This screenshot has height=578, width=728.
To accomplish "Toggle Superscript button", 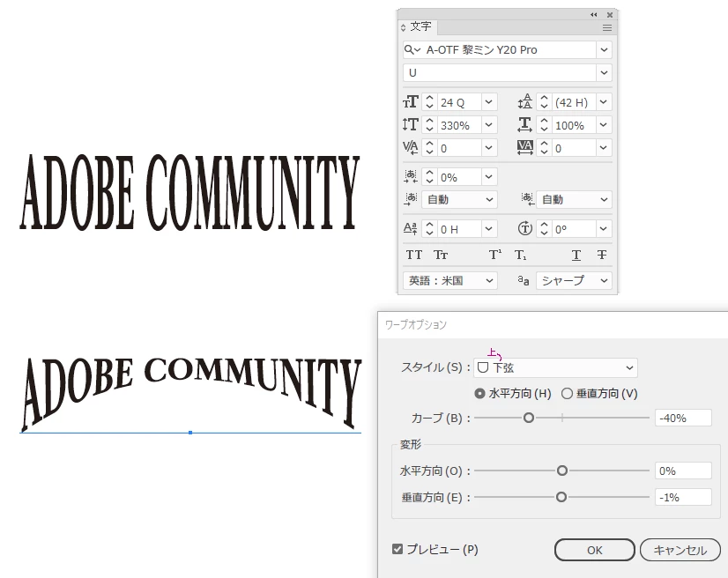I will coord(495,255).
